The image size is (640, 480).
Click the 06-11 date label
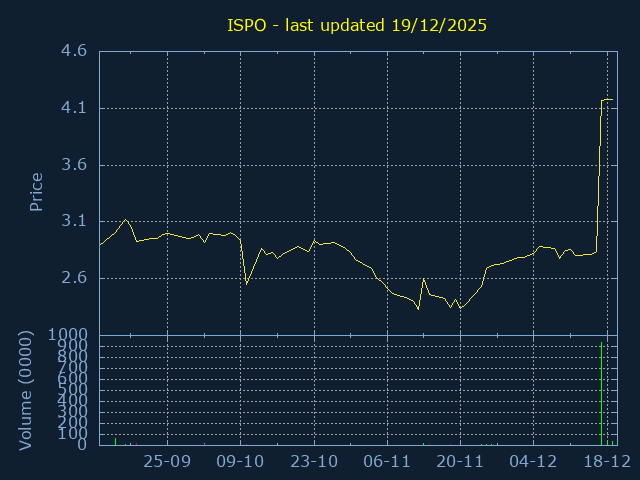point(387,461)
